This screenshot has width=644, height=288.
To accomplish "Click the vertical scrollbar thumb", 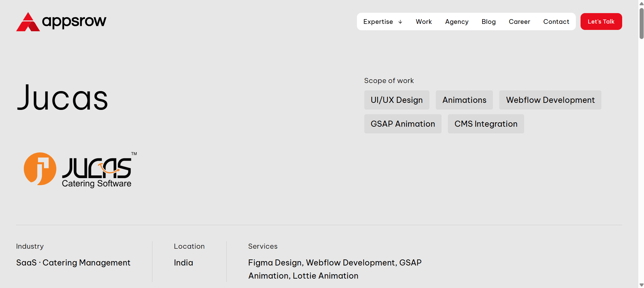I will (x=641, y=24).
